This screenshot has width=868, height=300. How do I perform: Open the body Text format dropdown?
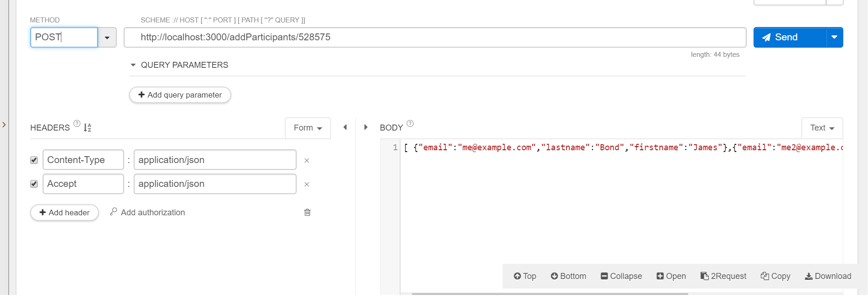(822, 128)
